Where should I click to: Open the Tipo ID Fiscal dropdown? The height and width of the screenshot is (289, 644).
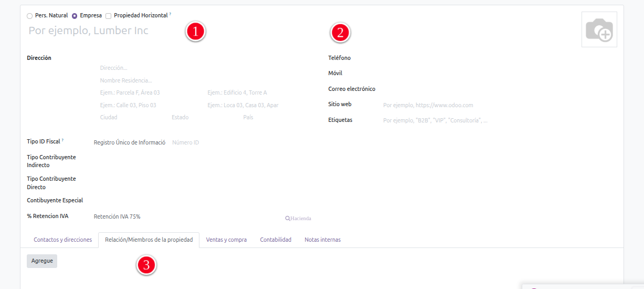point(130,142)
